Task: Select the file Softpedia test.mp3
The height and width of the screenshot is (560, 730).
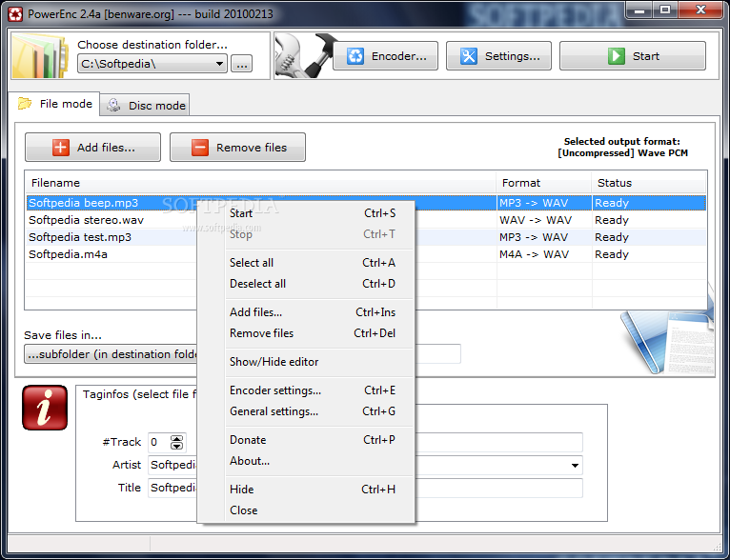Action: [80, 237]
